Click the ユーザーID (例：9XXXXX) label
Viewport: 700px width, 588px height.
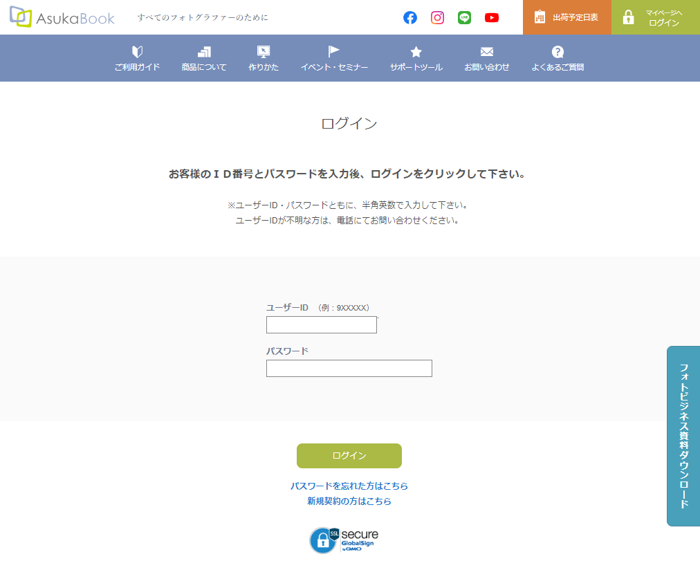point(318,308)
